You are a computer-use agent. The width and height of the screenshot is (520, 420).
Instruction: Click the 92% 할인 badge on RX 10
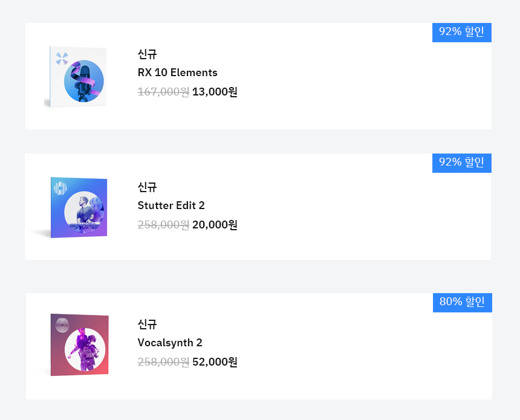[x=461, y=32]
